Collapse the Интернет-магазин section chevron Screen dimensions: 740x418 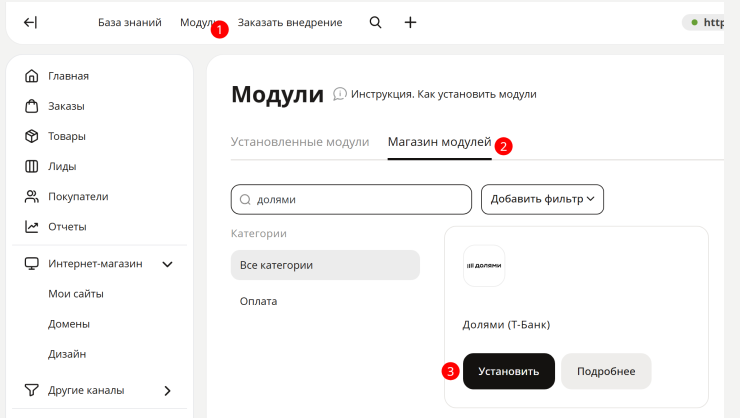[168, 264]
